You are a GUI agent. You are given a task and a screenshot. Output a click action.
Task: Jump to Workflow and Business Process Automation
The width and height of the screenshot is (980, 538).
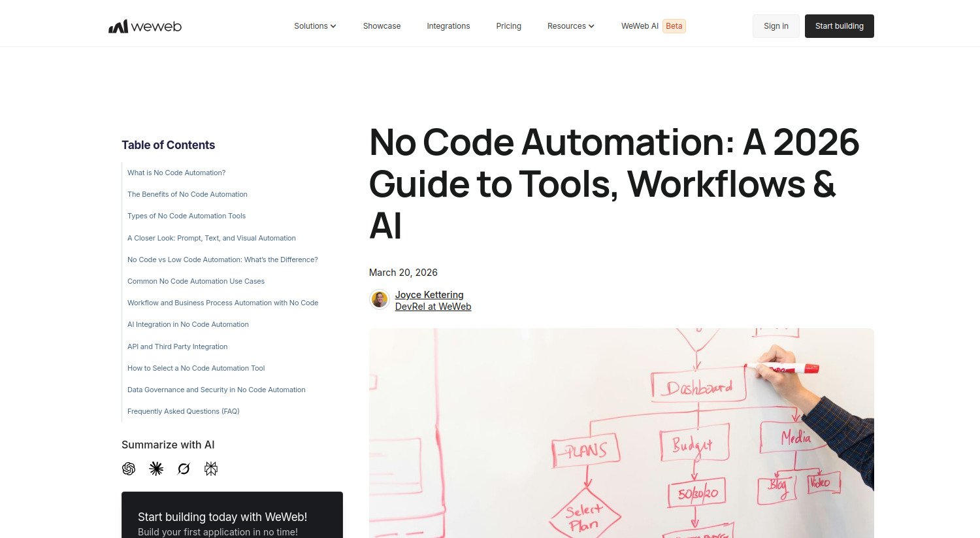click(223, 303)
